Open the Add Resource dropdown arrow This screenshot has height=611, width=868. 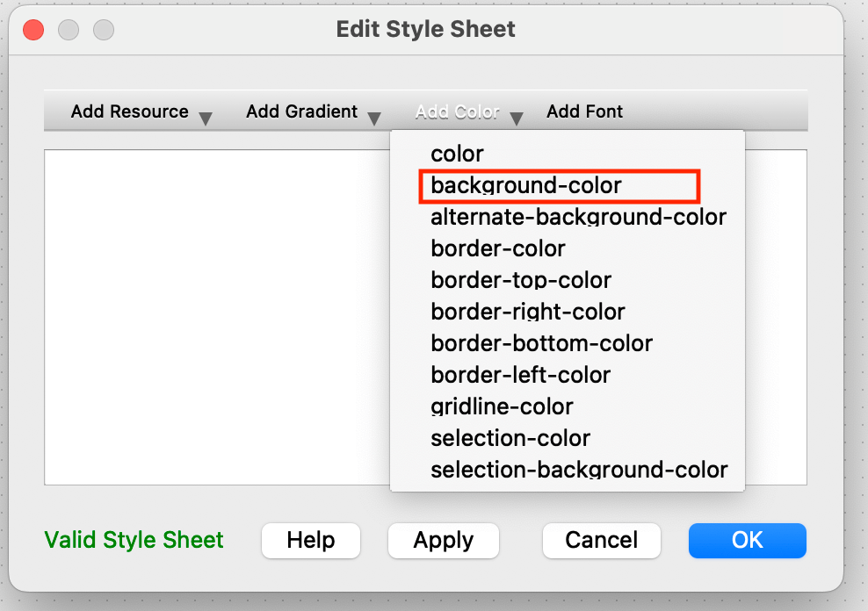[206, 119]
